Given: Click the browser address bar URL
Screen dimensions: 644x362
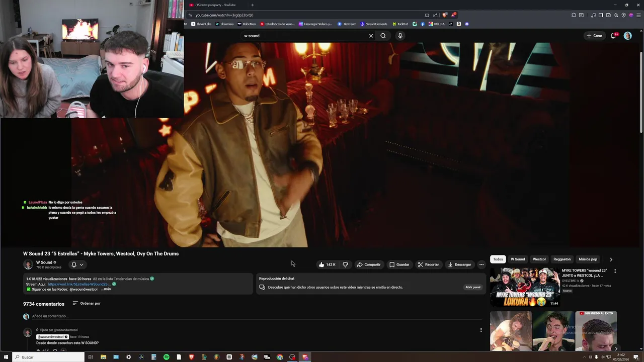Looking at the screenshot, I should pyautogui.click(x=224, y=15).
